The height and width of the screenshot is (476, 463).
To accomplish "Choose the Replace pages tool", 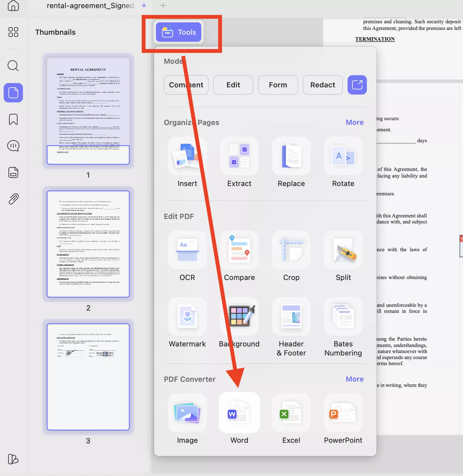I will 291,162.
